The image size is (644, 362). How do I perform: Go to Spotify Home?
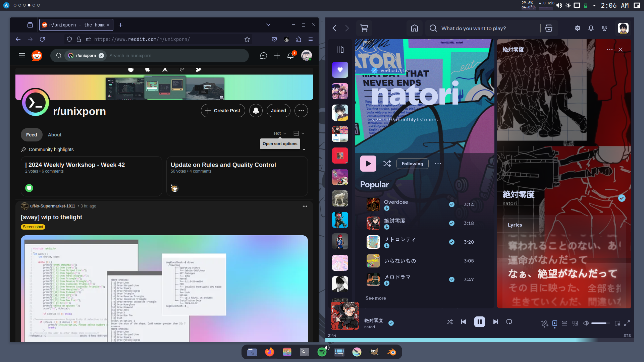click(x=415, y=28)
